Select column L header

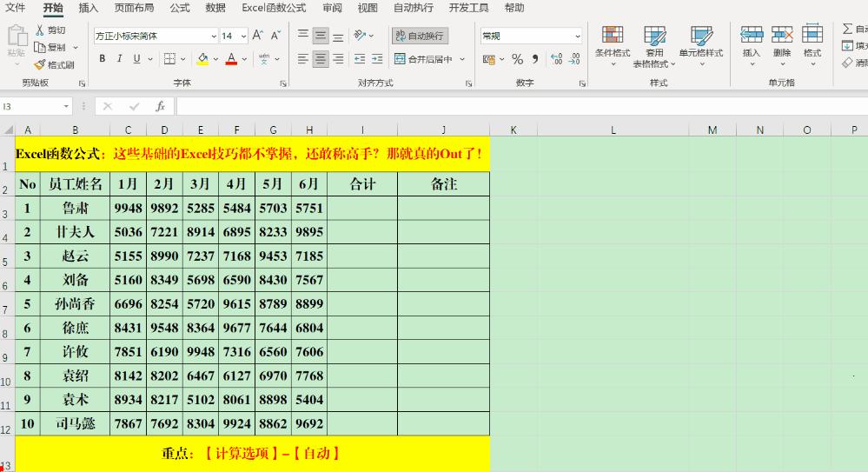click(613, 130)
